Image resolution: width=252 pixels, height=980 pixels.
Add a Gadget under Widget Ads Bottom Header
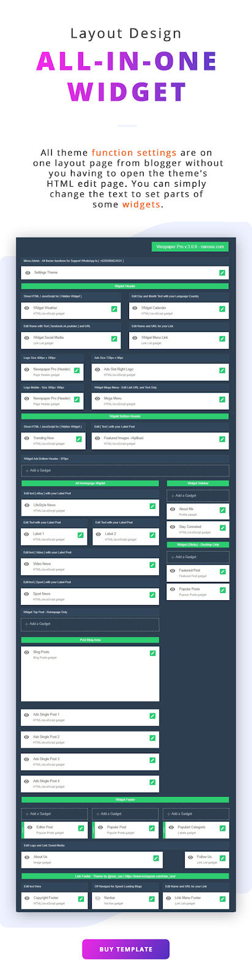click(x=125, y=470)
